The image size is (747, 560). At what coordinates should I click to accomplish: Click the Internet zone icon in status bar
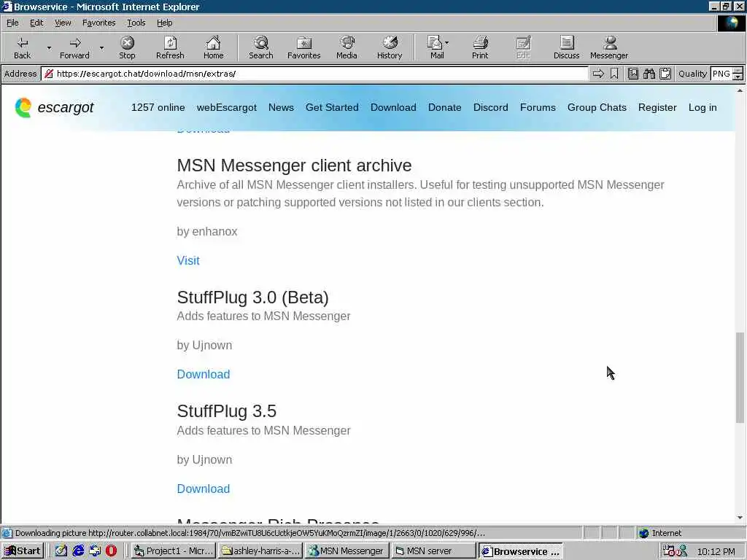tap(644, 533)
